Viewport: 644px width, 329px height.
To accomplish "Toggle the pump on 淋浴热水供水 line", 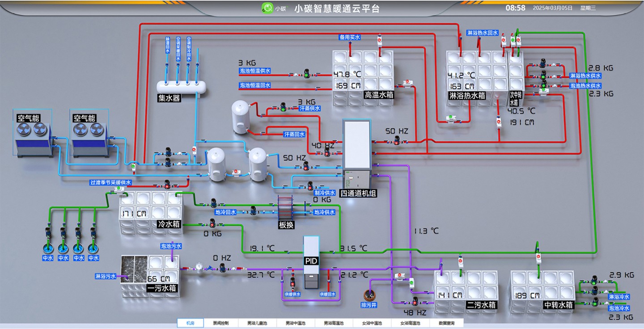I will pos(543,74).
